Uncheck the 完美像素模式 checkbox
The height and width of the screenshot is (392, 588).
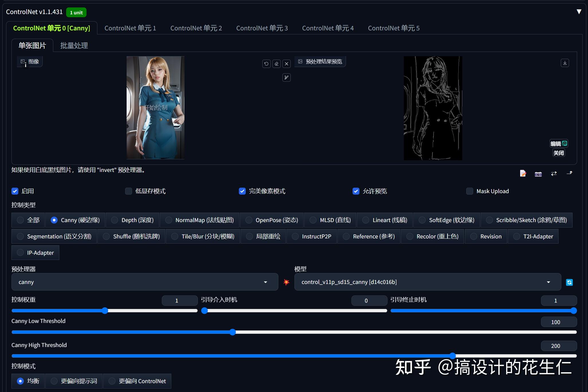(242, 191)
